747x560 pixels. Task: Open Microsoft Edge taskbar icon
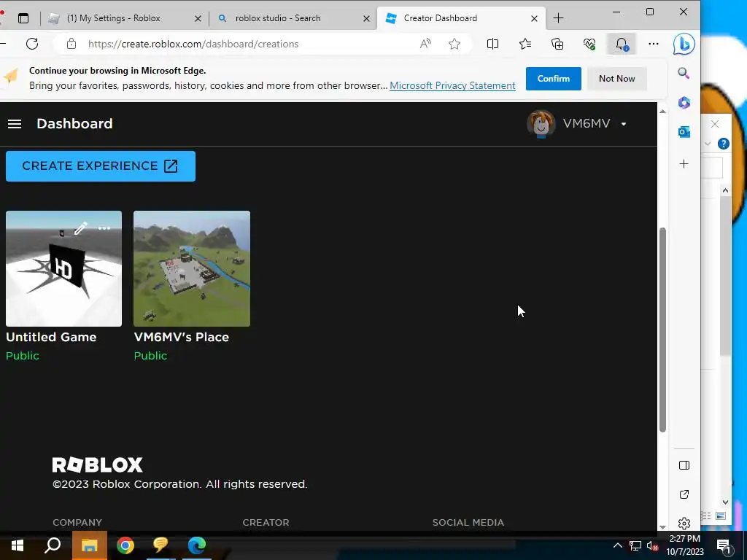point(197,545)
